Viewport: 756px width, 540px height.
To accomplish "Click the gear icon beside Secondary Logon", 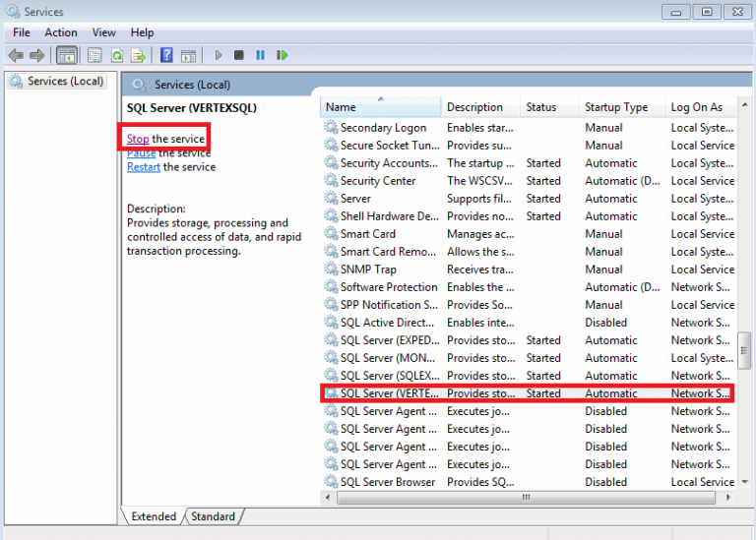I will (331, 127).
